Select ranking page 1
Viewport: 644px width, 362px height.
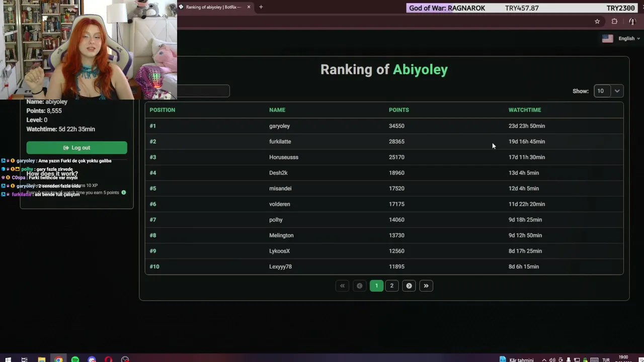click(x=376, y=286)
